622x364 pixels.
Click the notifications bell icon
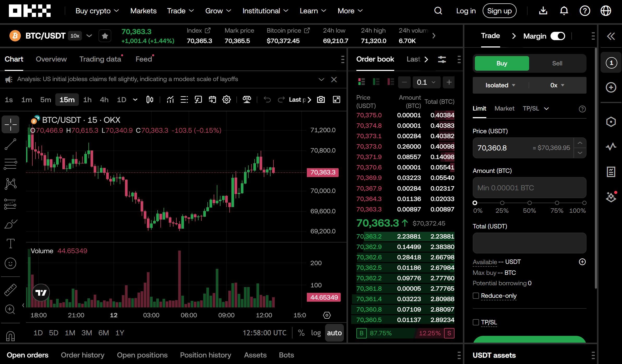(564, 11)
